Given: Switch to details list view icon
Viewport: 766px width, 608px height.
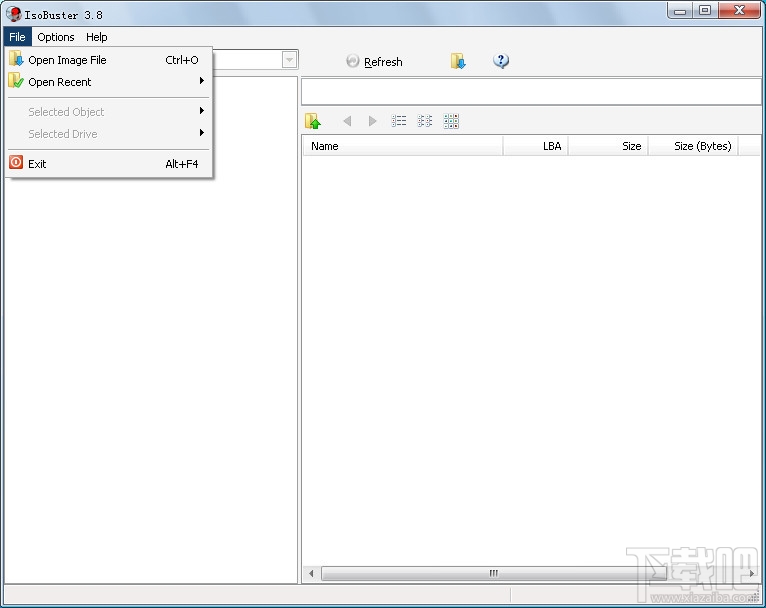Looking at the screenshot, I should point(399,121).
